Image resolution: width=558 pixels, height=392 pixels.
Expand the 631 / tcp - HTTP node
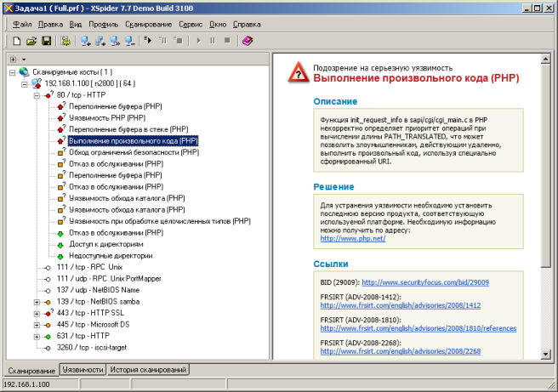click(37, 337)
